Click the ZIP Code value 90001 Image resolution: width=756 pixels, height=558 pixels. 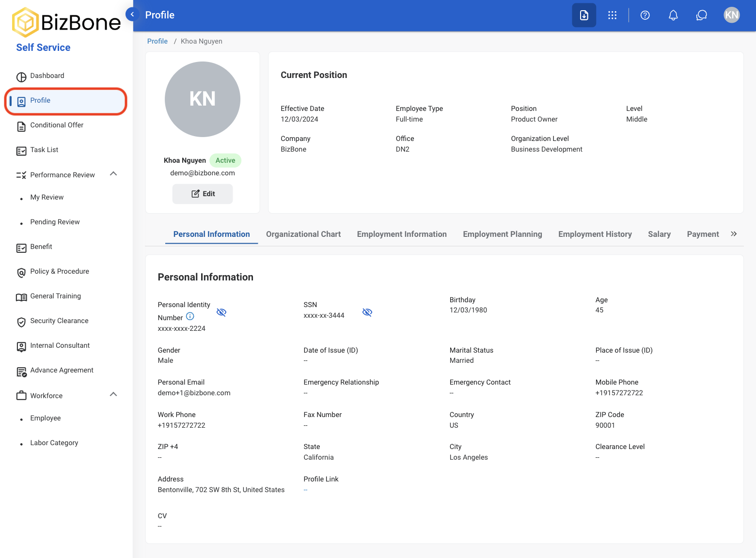(605, 425)
